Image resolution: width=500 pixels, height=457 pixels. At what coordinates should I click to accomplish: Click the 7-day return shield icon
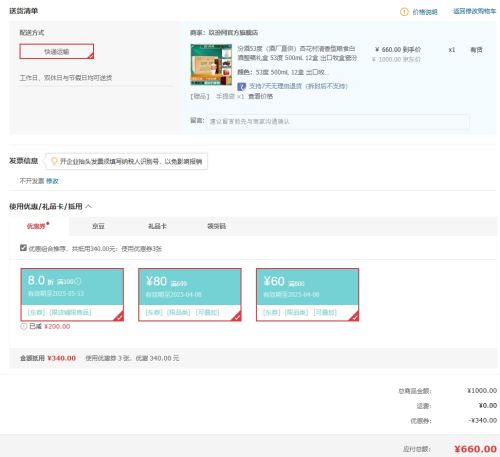[241, 87]
